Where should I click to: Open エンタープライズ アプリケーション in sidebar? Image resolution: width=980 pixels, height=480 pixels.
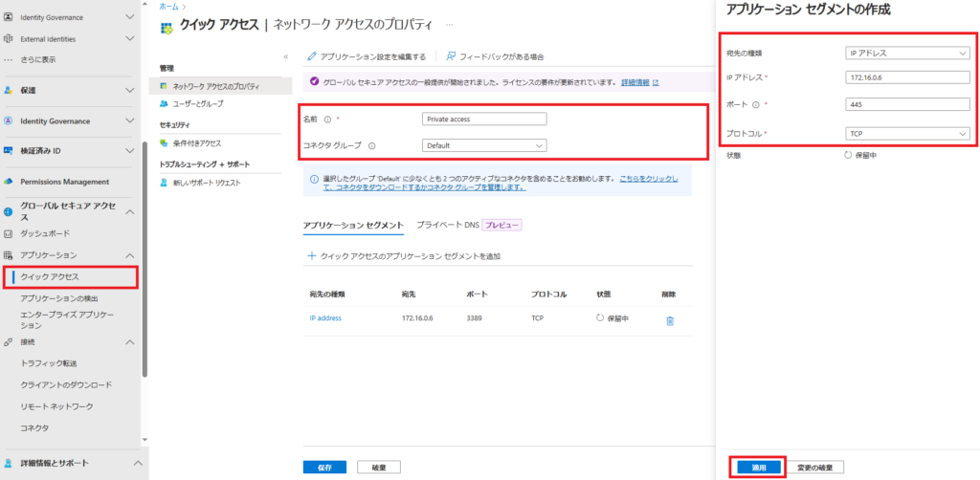tap(67, 320)
